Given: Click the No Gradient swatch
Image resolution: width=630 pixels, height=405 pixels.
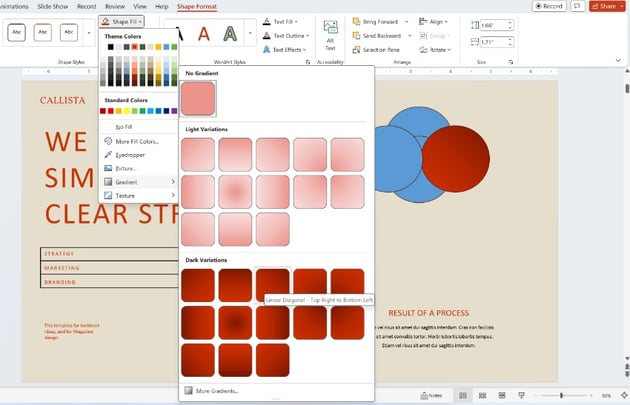Looking at the screenshot, I should coord(198,98).
